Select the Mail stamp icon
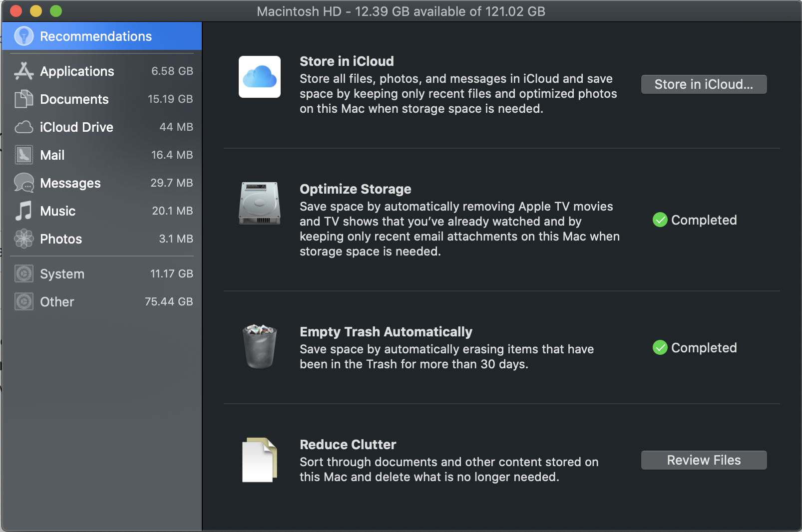The width and height of the screenshot is (802, 532). (23, 155)
